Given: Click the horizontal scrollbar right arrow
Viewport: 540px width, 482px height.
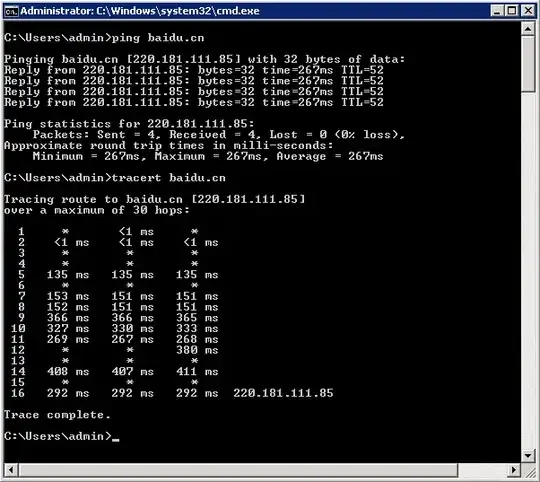Looking at the screenshot, I should pos(515,470).
